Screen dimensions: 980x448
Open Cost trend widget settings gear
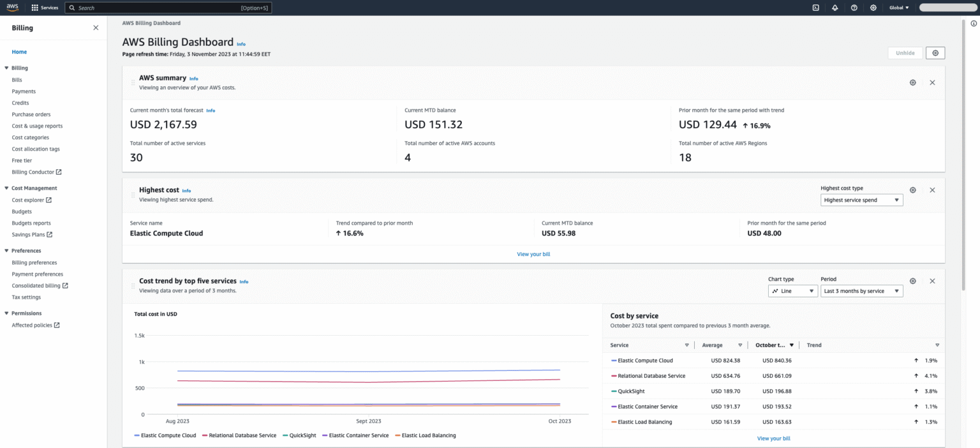click(x=912, y=281)
